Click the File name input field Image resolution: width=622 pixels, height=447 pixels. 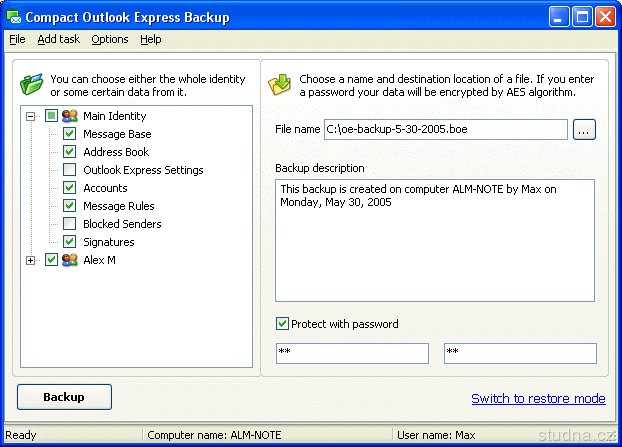tap(446, 129)
